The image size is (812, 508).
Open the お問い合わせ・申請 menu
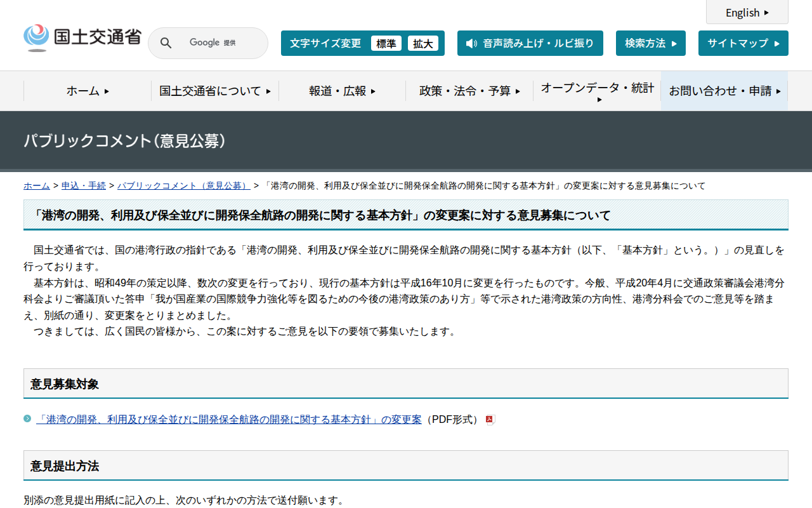tap(724, 91)
